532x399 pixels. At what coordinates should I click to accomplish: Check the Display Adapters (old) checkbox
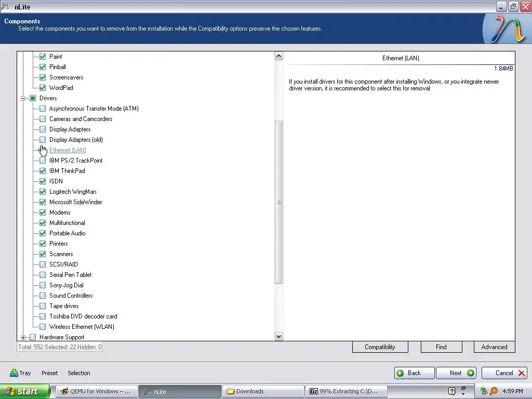43,139
